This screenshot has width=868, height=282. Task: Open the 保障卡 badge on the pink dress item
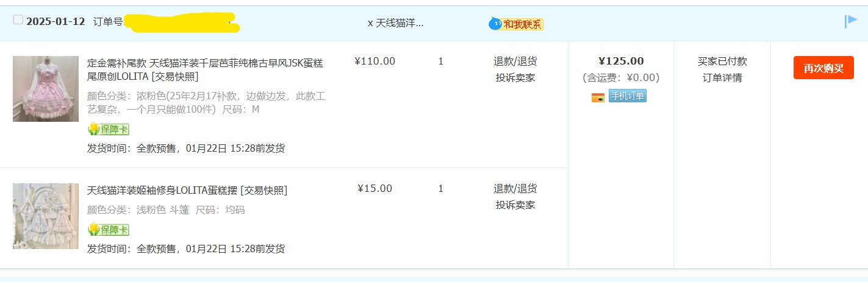109,129
